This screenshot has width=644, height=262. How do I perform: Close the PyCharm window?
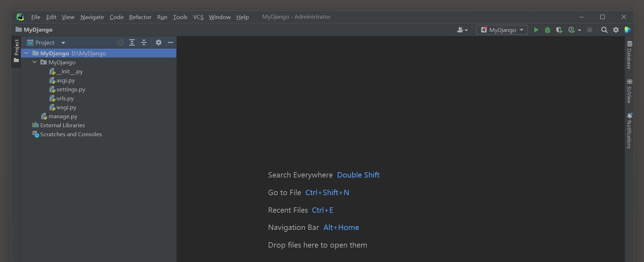click(624, 17)
